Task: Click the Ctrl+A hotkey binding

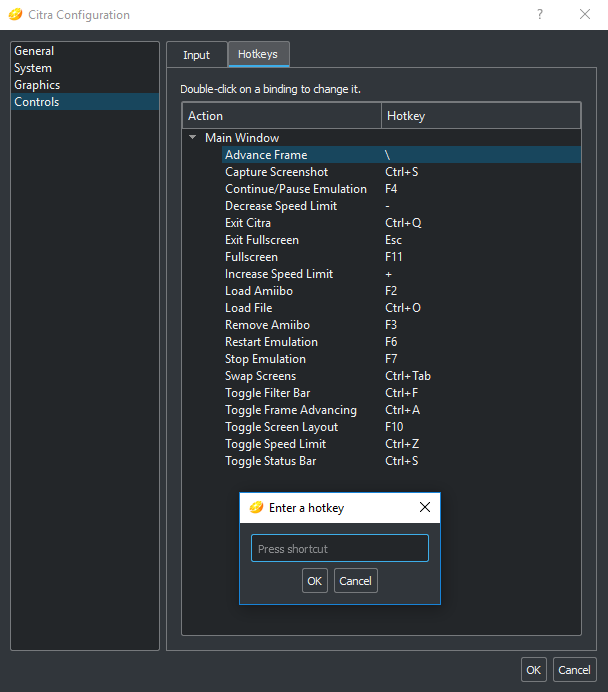Action: (402, 410)
